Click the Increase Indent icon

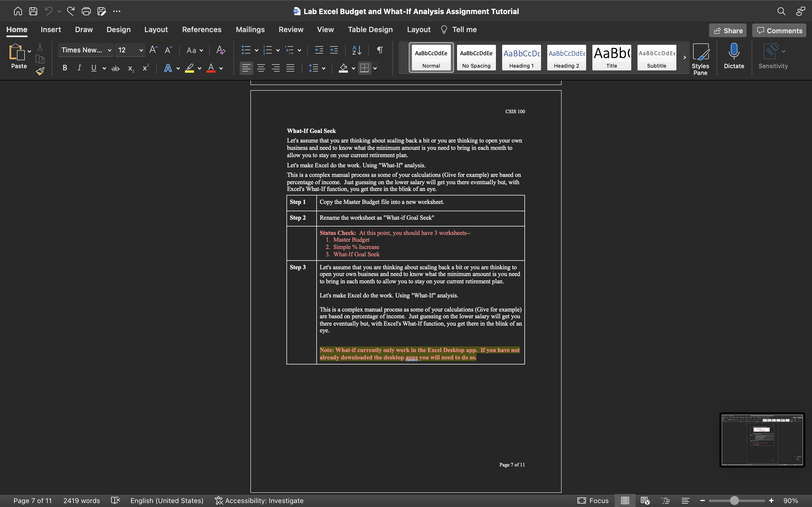pyautogui.click(x=334, y=50)
